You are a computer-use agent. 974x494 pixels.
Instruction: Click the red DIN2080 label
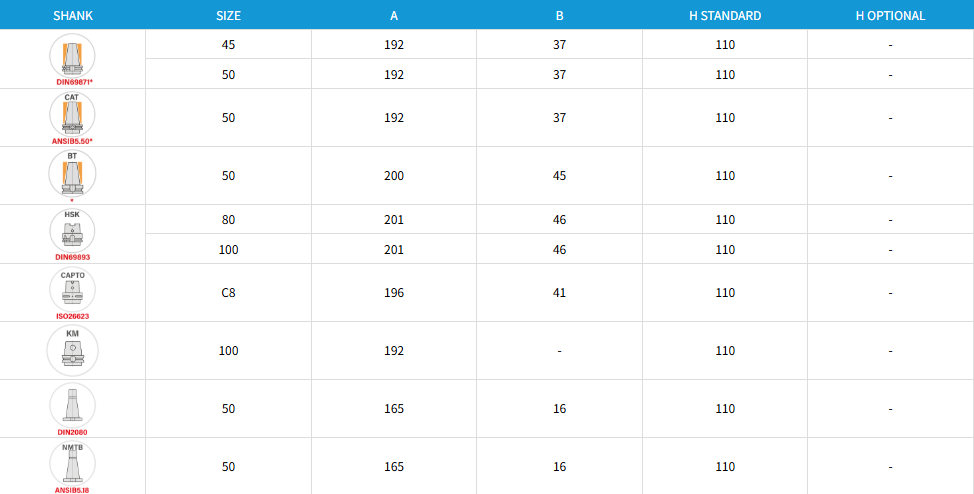[73, 432]
